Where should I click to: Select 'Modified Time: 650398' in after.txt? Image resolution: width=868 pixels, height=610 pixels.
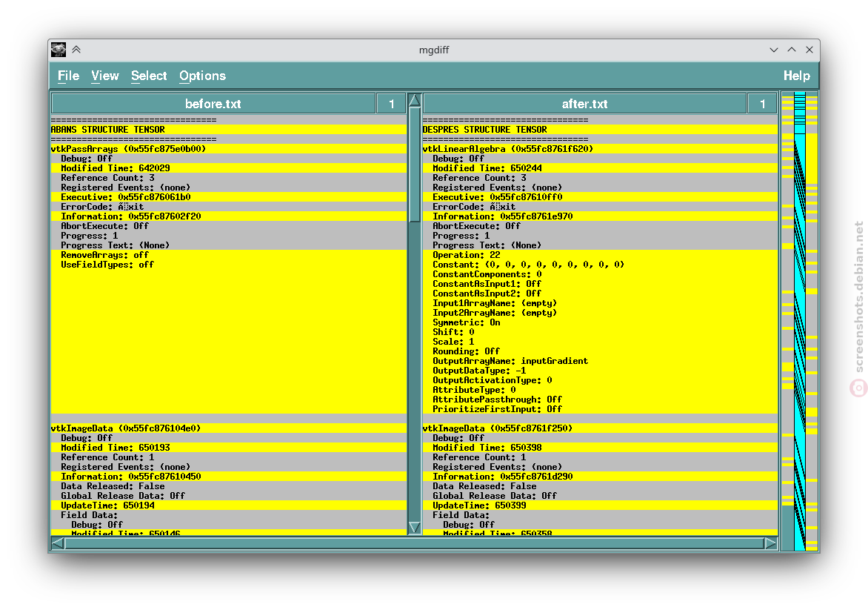[x=600, y=448]
